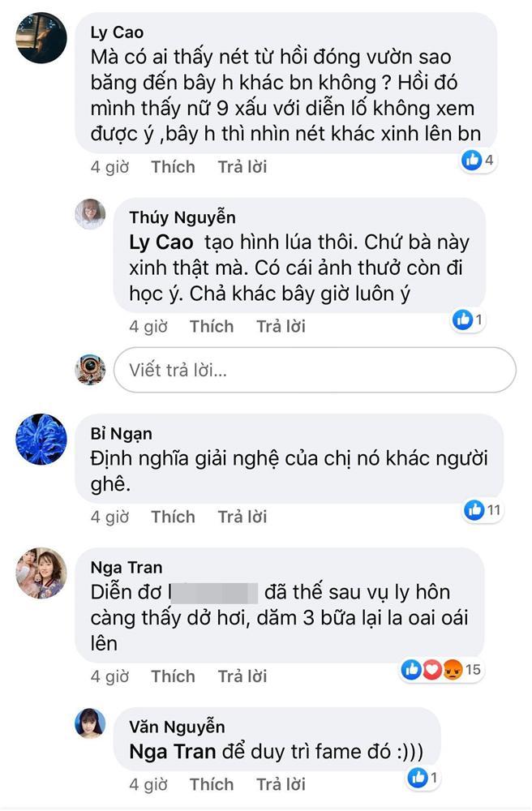Toggle Thích on Bỉ Ngạn's comment
Screen dimensions: 532x811
pyautogui.click(x=171, y=517)
